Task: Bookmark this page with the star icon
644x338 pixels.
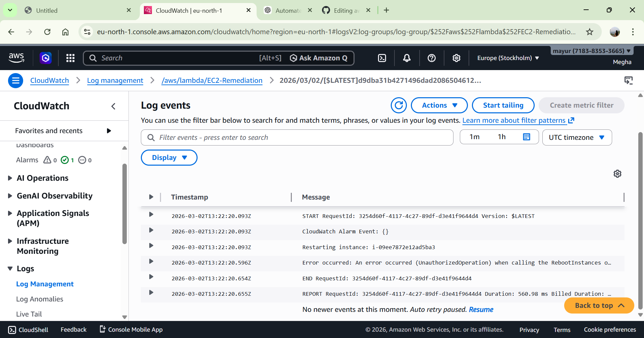Action: (x=590, y=32)
